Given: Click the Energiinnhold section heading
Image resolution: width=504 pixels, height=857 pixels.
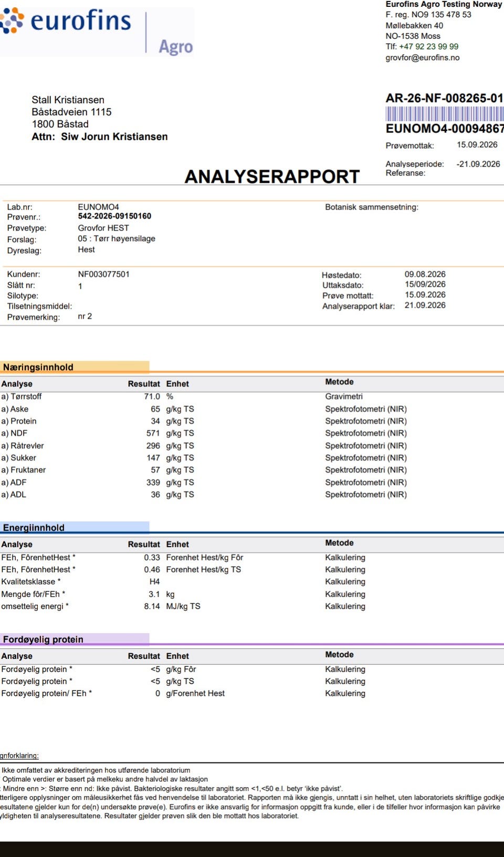Looking at the screenshot, I should pos(34,528).
